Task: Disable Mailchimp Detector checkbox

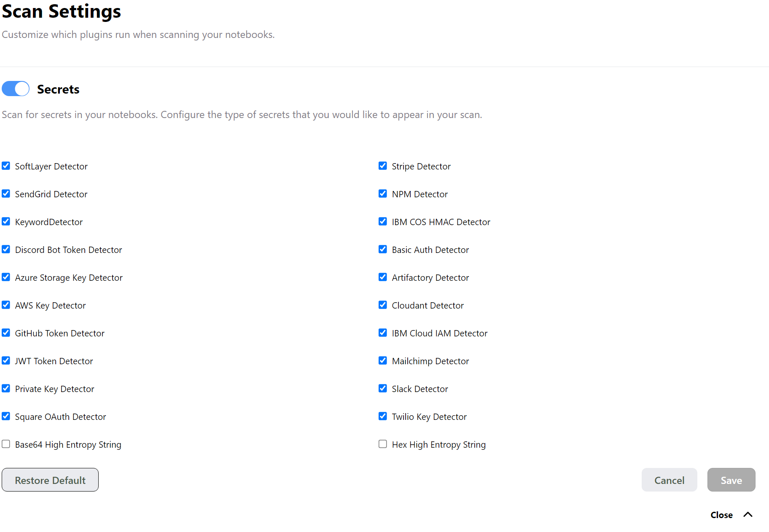Action: (x=383, y=360)
